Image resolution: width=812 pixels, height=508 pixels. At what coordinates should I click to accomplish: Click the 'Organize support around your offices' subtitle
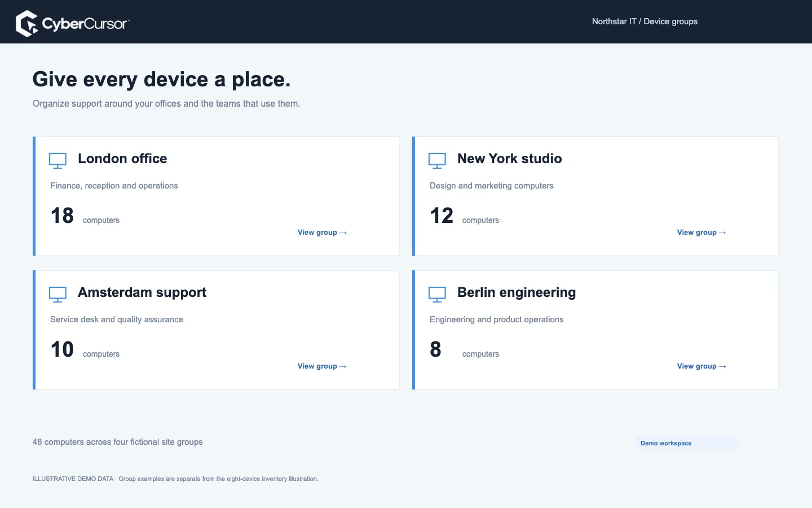tap(166, 104)
